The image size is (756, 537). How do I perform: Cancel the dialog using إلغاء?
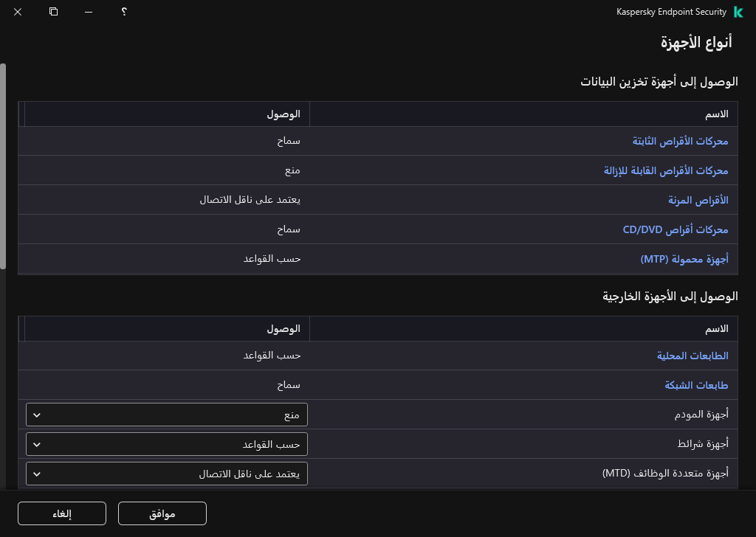click(61, 513)
